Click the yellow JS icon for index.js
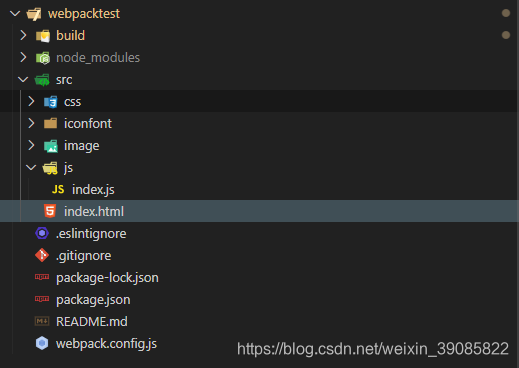 coord(58,189)
